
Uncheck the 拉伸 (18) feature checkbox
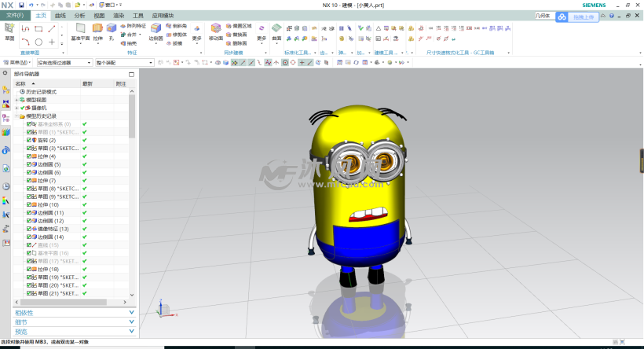pyautogui.click(x=29, y=270)
